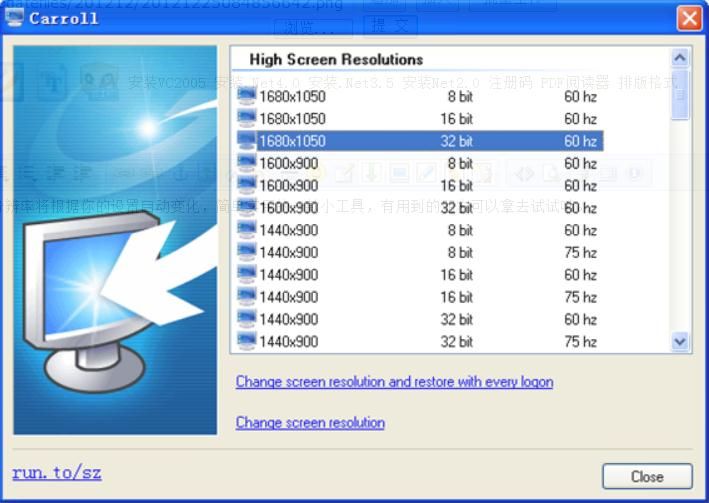Click the list's scroll up arrow
The image size is (709, 503).
680,58
